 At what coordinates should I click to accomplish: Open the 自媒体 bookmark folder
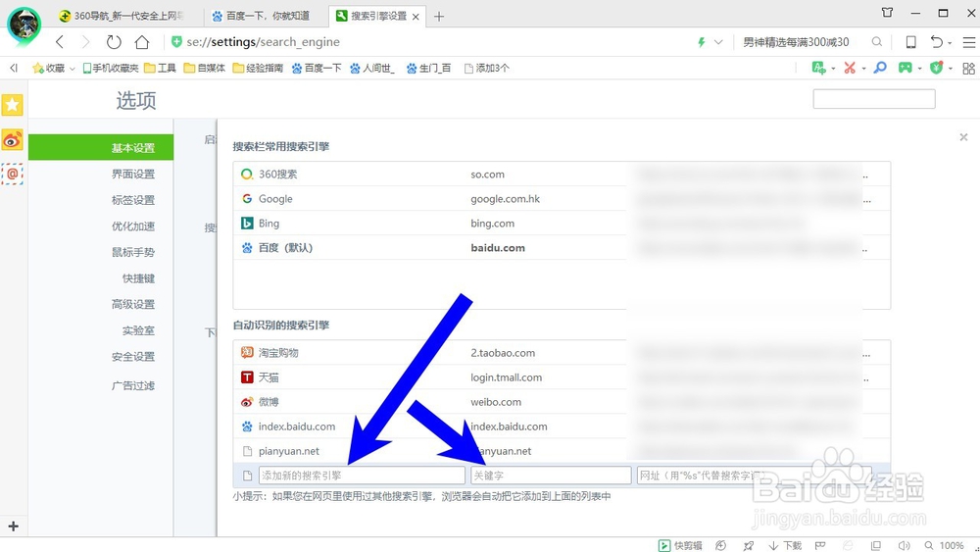[205, 68]
